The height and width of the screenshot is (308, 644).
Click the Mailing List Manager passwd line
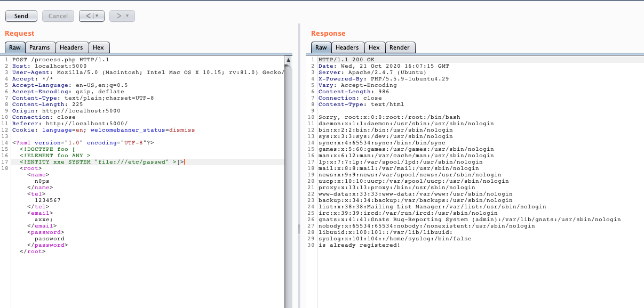pyautogui.click(x=432, y=207)
